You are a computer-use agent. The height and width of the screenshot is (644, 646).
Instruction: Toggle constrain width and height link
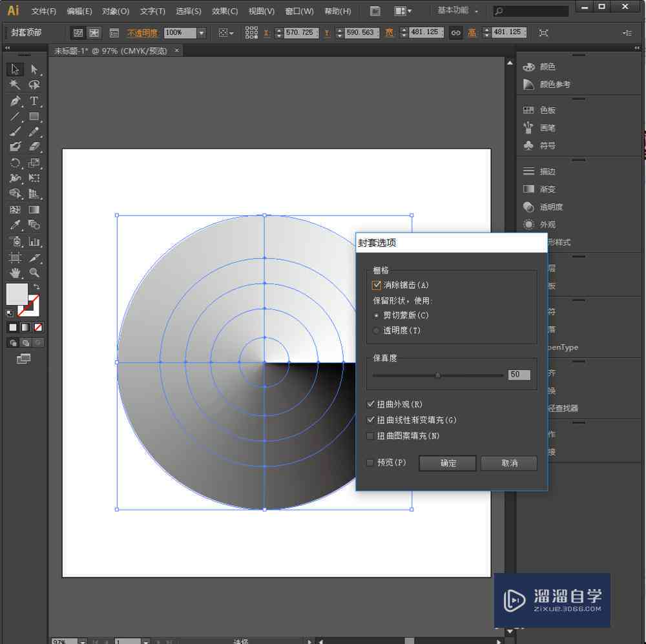click(455, 33)
